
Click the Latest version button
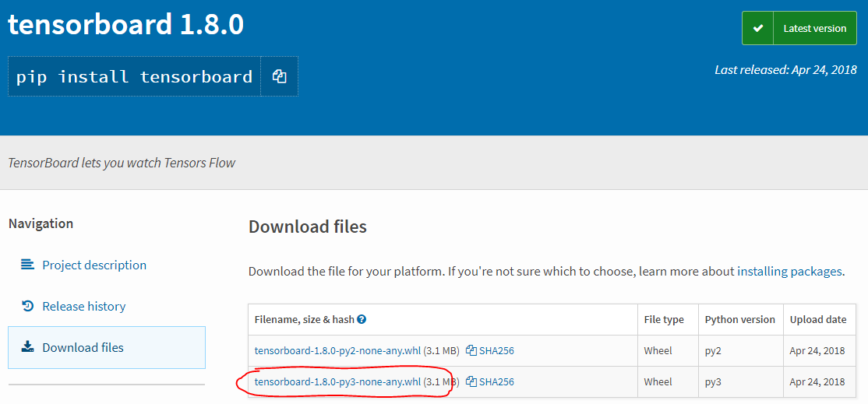814,28
